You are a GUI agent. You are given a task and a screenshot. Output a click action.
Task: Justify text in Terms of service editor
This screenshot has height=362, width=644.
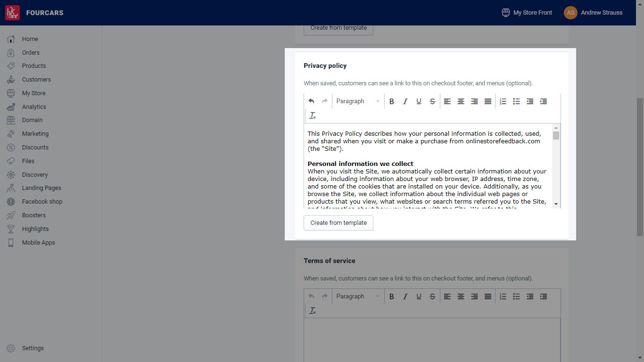[488, 296]
